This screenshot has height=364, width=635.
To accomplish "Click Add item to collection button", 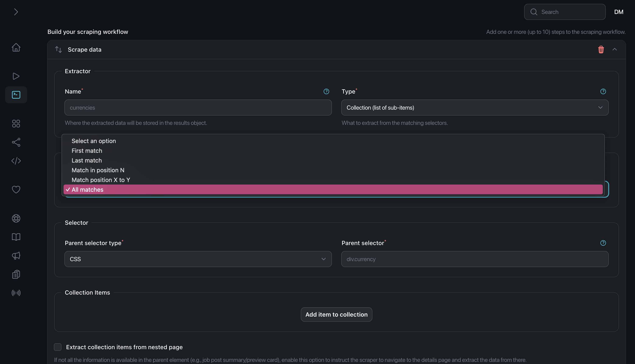I will pos(336,314).
